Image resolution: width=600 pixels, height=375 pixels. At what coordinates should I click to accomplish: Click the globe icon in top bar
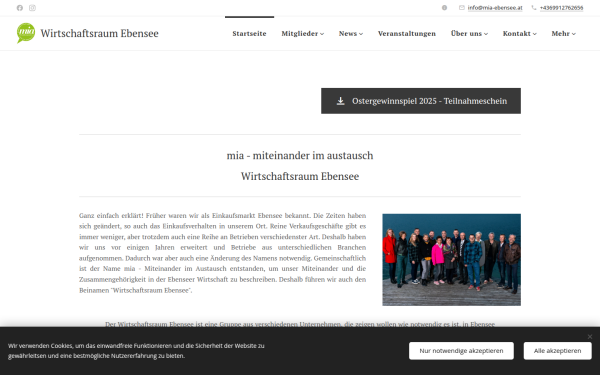[x=444, y=8]
